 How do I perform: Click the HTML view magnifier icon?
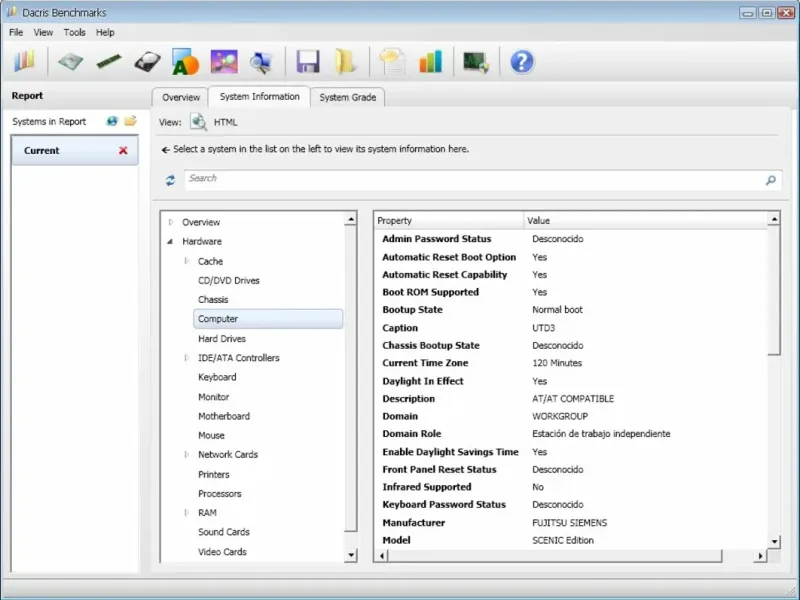[x=198, y=122]
